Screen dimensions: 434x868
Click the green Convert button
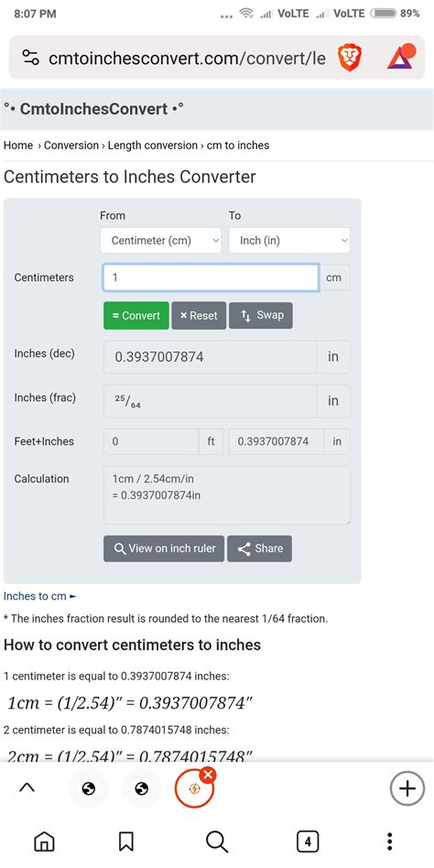[x=136, y=316]
